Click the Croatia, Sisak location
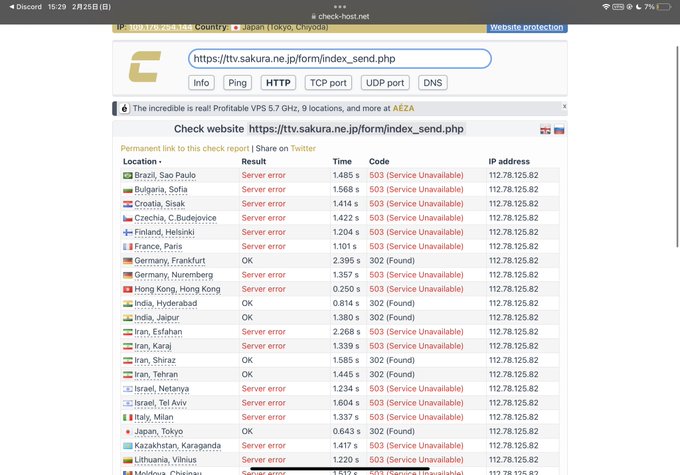The width and height of the screenshot is (680, 475). [159, 204]
